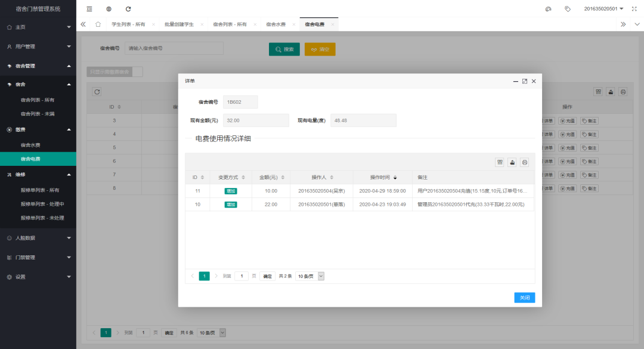Open 宿舍列表 - 未满 in sidebar
This screenshot has width=644, height=349.
pyautogui.click(x=38, y=114)
